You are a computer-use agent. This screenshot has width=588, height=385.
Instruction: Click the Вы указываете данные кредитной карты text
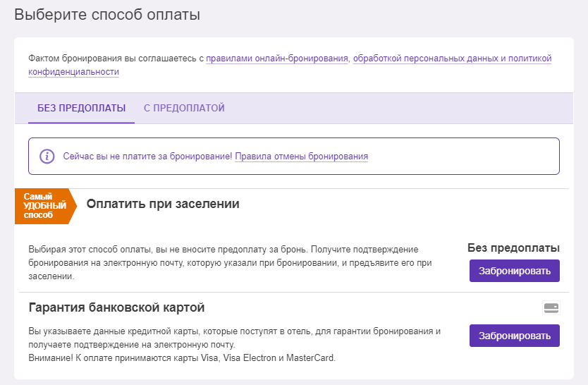[x=234, y=338]
